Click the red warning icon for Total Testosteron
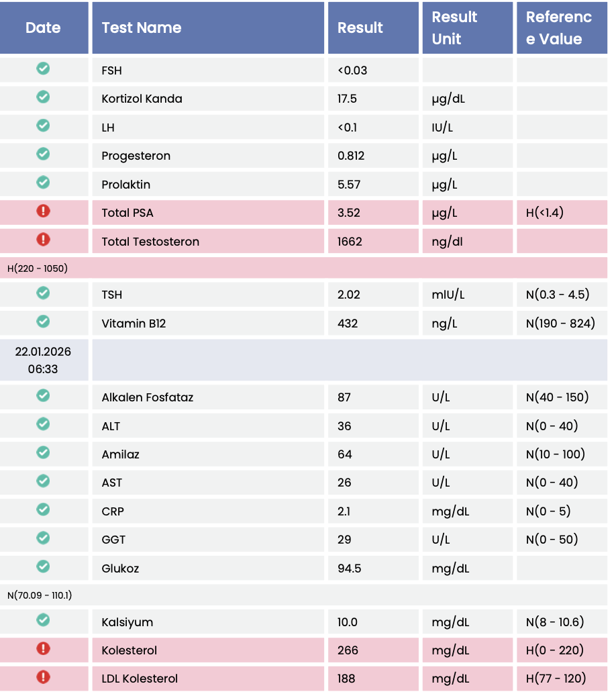 [x=43, y=240]
